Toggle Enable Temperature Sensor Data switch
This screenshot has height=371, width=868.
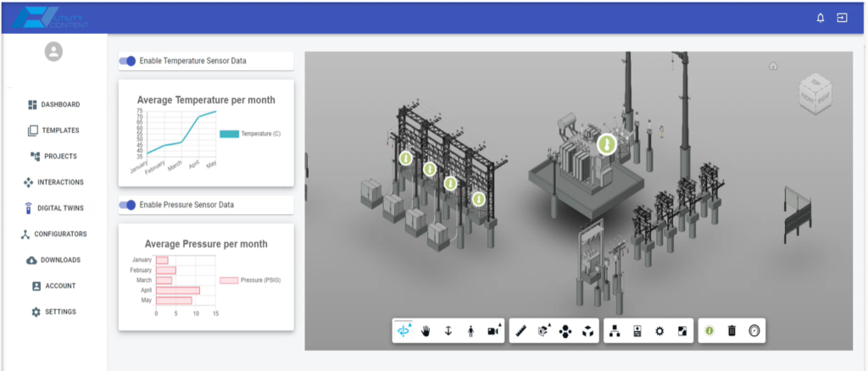tap(127, 61)
